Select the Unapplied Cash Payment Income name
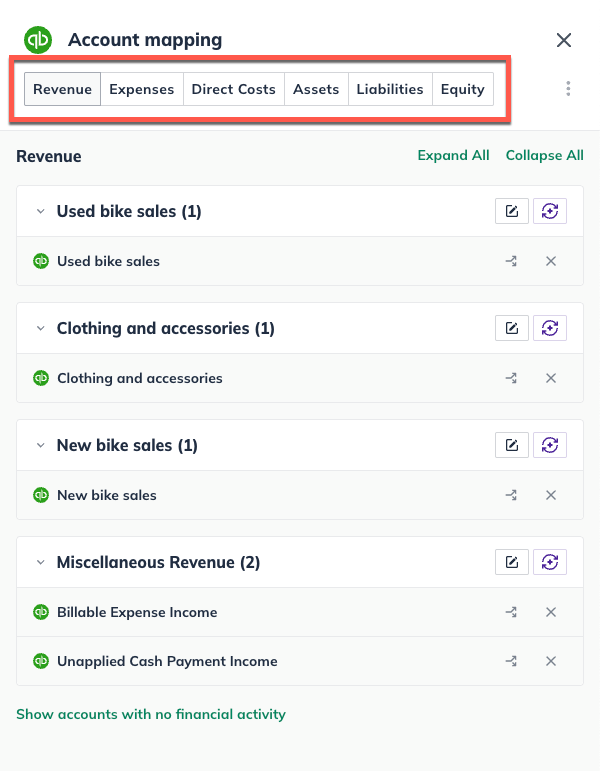 (x=167, y=661)
